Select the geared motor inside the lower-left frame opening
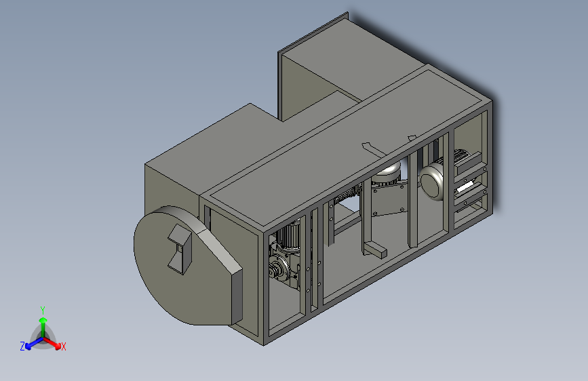Viewport: 588px width, 381px height. (285, 256)
